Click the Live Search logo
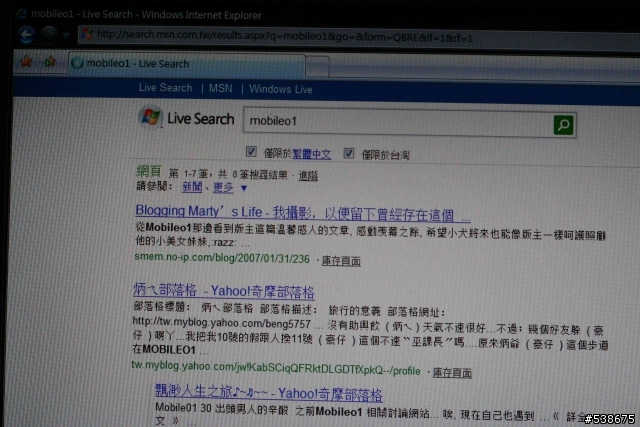The image size is (640, 427). [x=186, y=118]
